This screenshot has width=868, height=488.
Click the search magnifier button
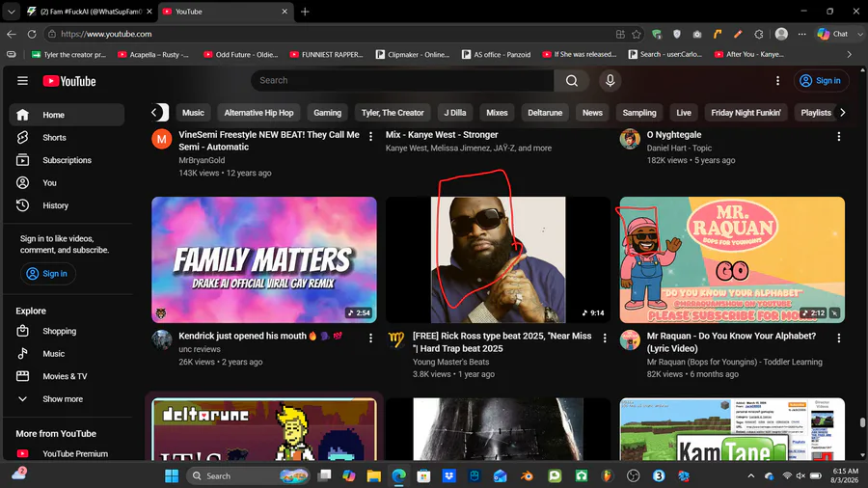point(571,81)
